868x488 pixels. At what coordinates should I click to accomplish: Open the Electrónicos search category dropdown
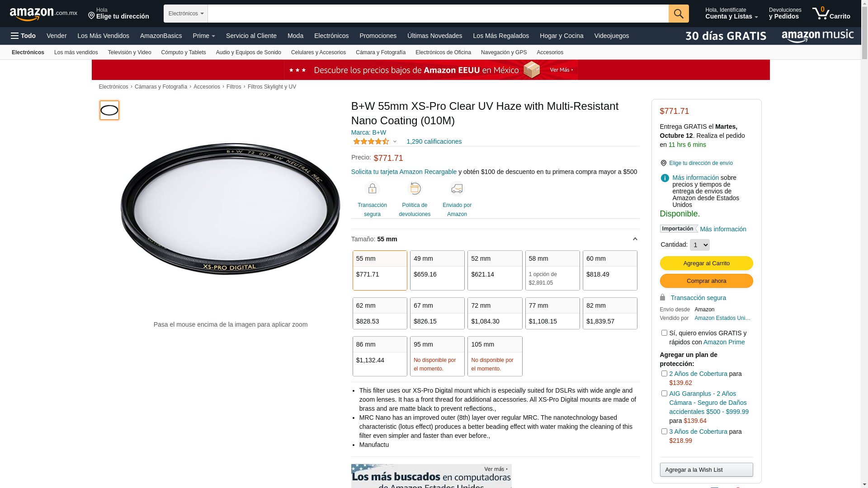tap(186, 14)
